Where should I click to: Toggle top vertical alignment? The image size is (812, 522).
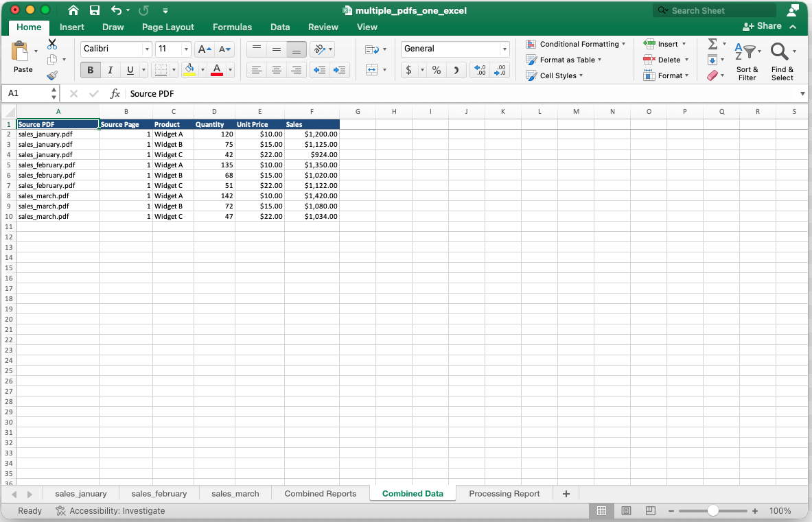point(256,49)
